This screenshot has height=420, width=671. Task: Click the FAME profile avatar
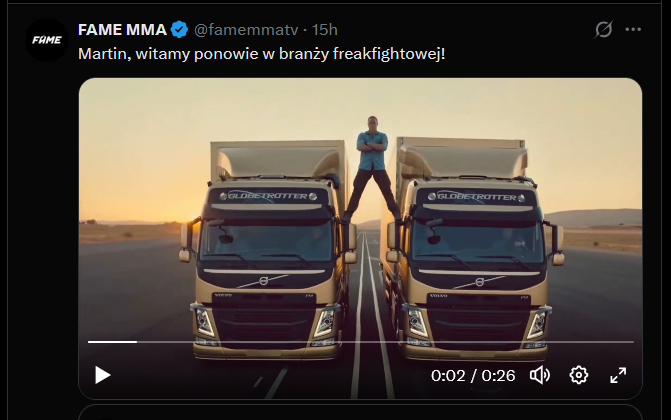click(47, 40)
